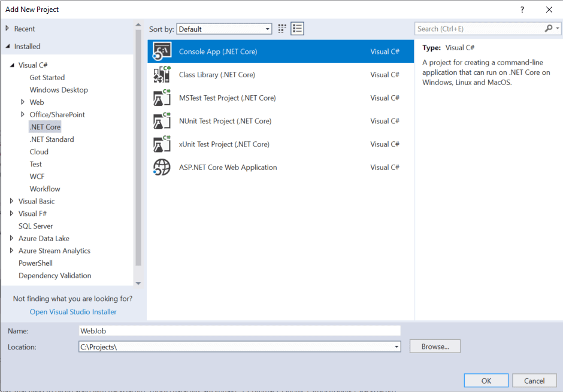Image resolution: width=563 pixels, height=392 pixels.
Task: Collapse the Visual C# tree node
Action: [x=12, y=65]
